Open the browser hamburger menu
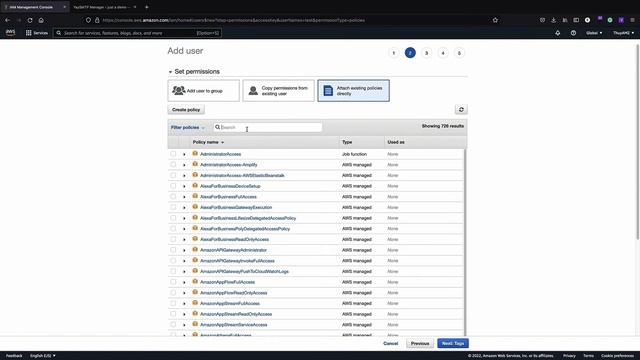 point(632,20)
